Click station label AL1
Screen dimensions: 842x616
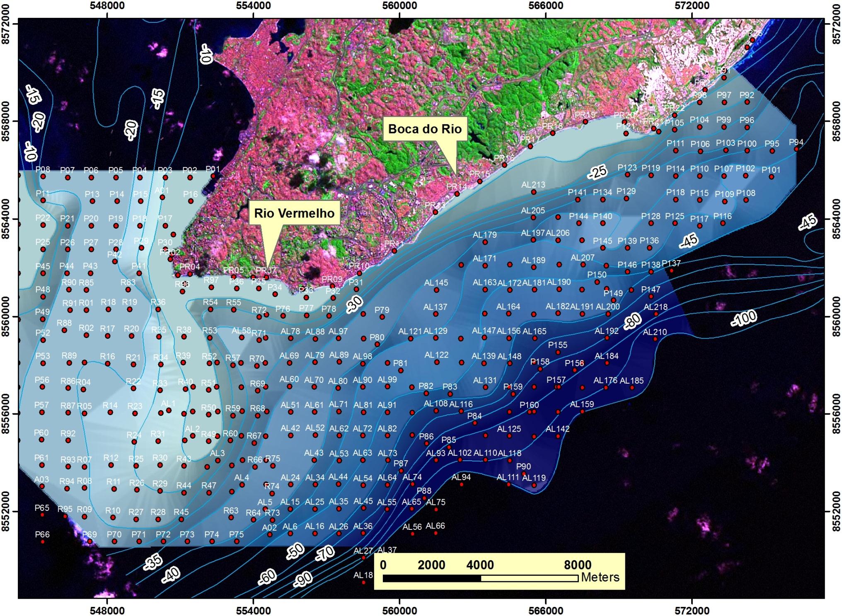pos(168,403)
